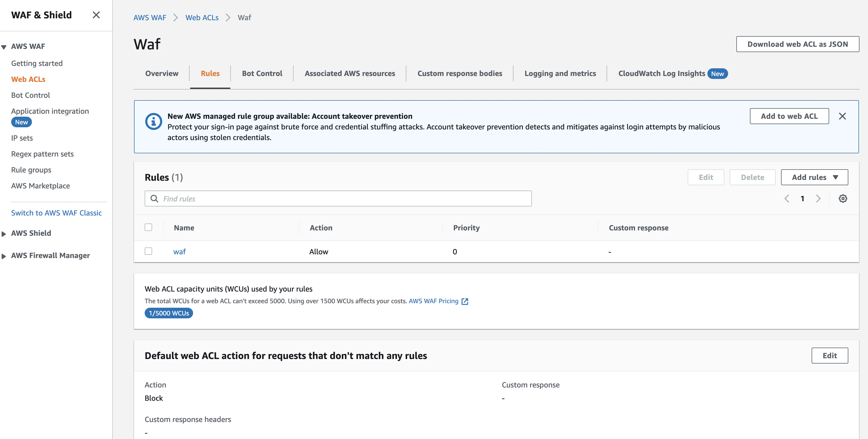The height and width of the screenshot is (439, 868).
Task: Open the external link icon beside AWS WAF Pricing
Action: click(x=465, y=301)
